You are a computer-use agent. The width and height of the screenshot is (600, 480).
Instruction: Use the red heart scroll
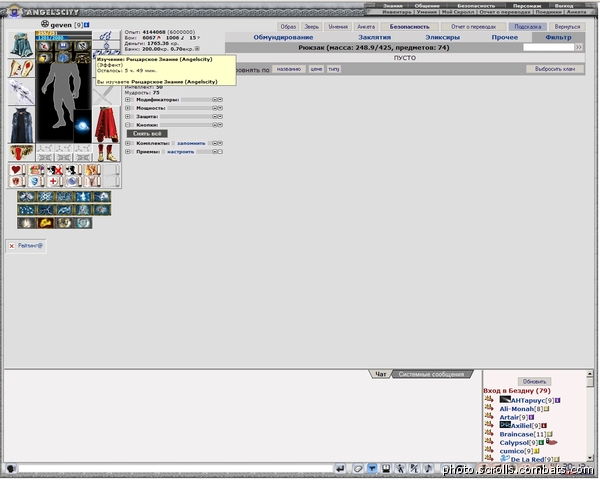point(16,170)
